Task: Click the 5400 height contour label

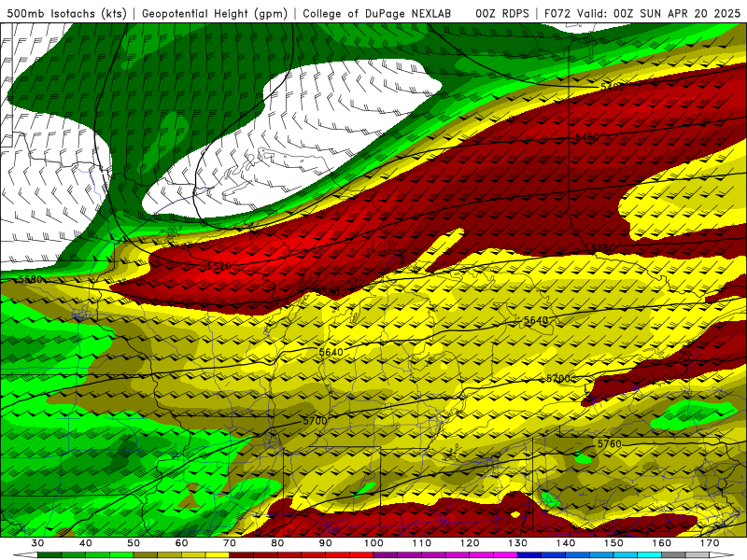Action: 613,87
